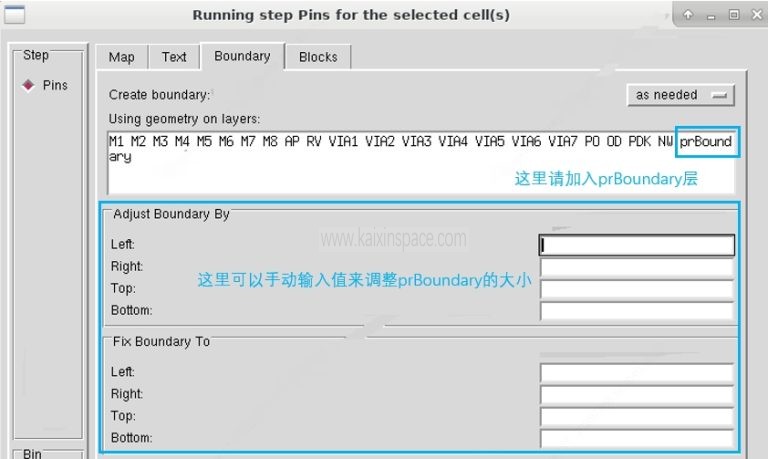Select the Adjust Boundary By Top field

point(637,289)
